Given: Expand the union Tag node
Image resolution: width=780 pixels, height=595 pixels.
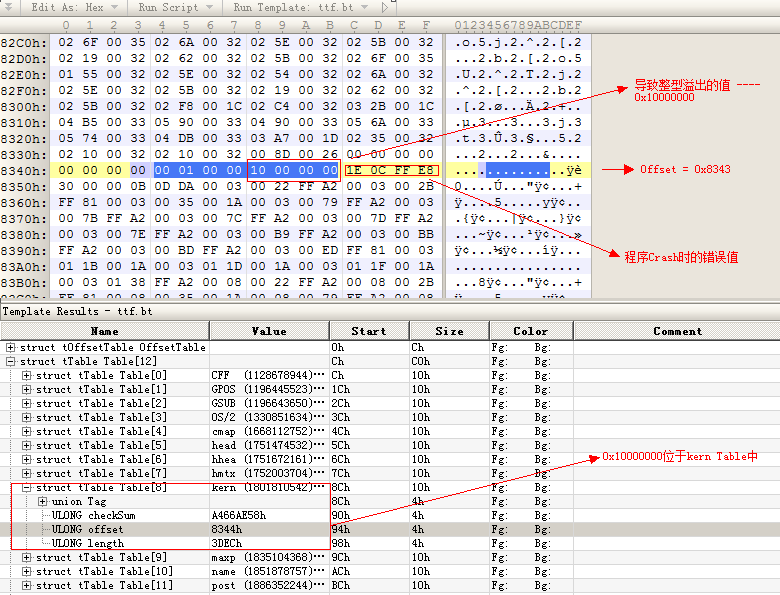Looking at the screenshot, I should pyautogui.click(x=43, y=501).
